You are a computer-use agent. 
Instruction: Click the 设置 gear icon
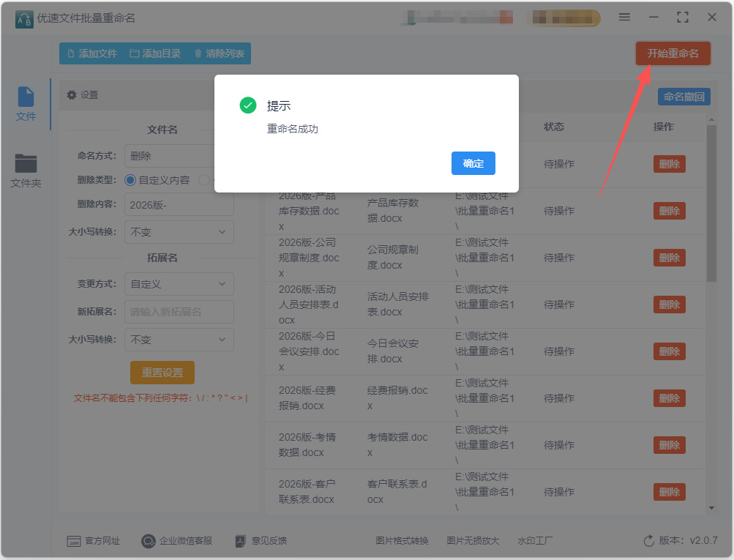point(72,95)
